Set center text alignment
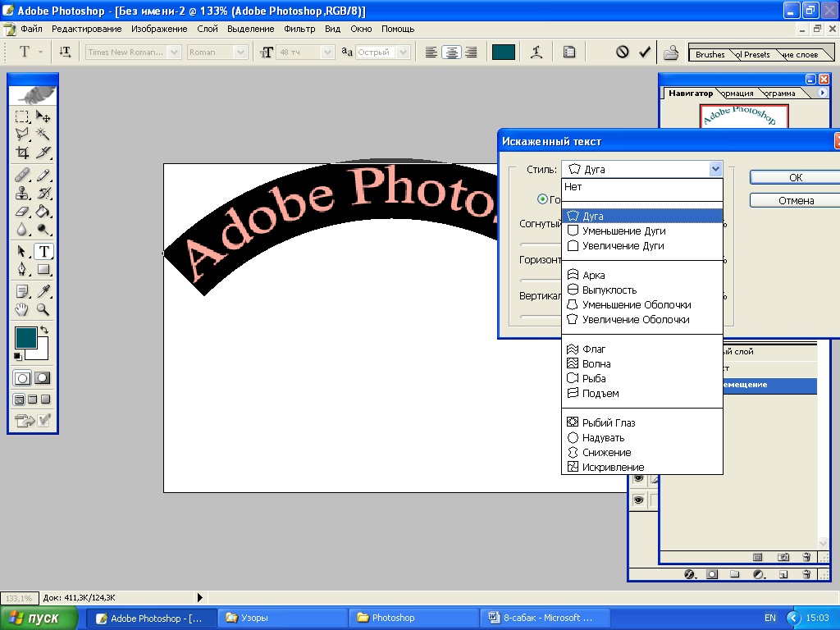Viewport: 840px width, 630px height. point(452,52)
